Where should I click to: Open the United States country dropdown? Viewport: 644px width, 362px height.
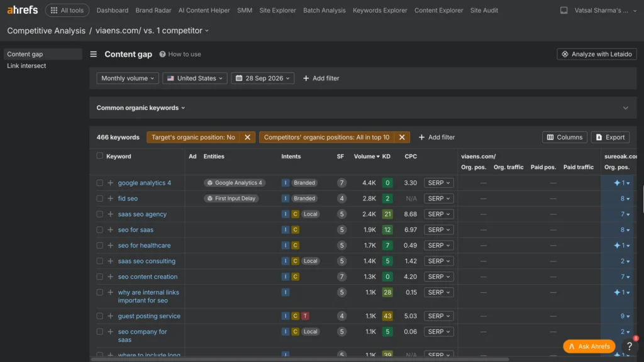coord(195,78)
